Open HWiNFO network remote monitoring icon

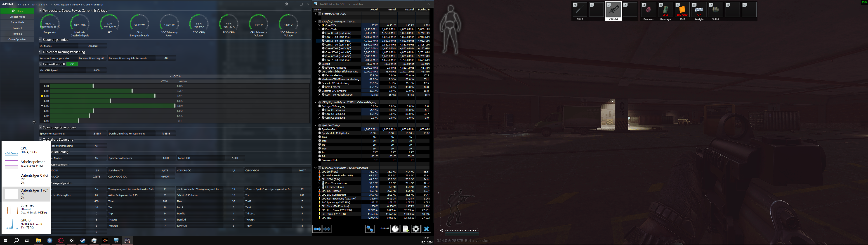tap(370, 229)
